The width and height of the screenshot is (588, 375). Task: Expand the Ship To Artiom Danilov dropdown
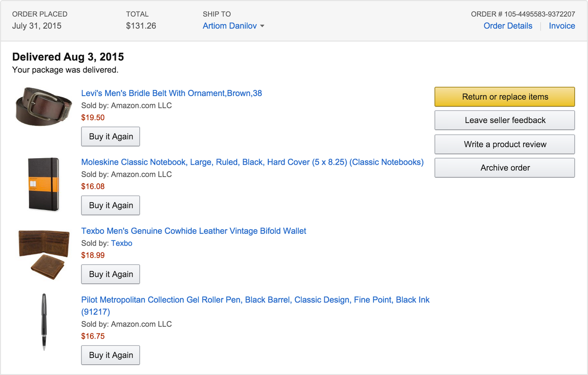coord(233,26)
